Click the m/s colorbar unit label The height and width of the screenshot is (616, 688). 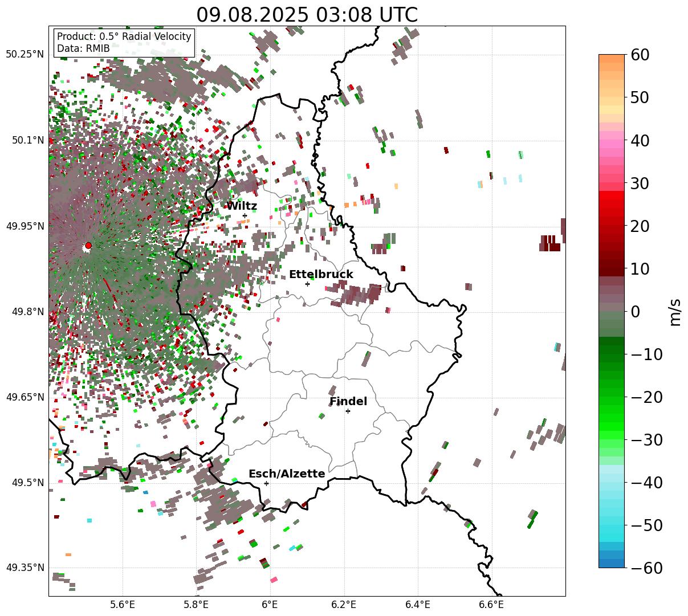coord(676,311)
